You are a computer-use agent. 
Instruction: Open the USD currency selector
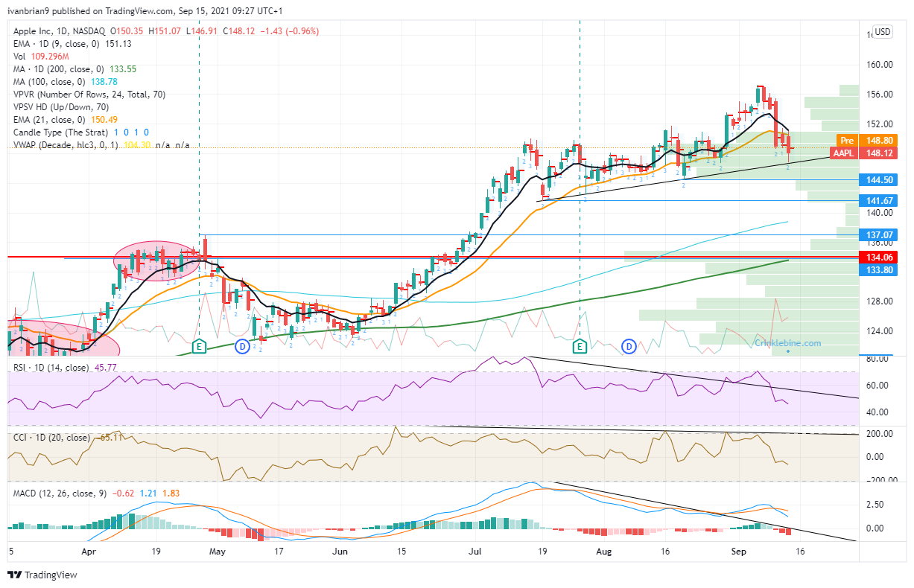point(883,31)
